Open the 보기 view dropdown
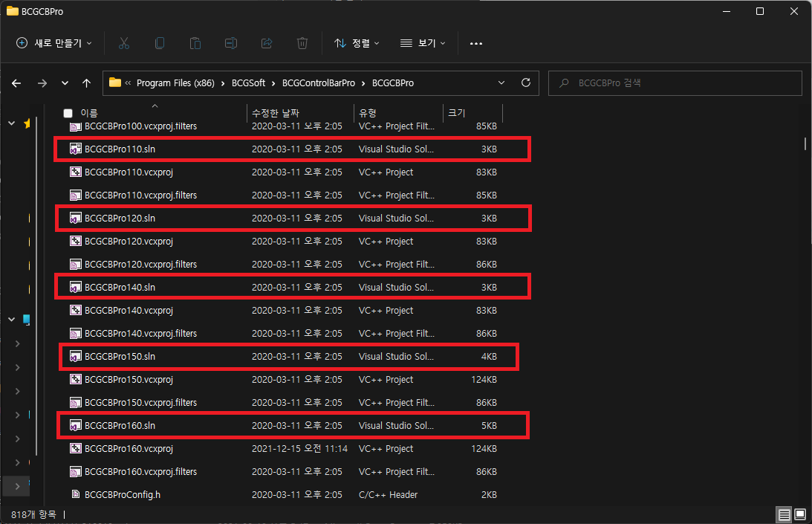Image resolution: width=812 pixels, height=524 pixels. 423,43
